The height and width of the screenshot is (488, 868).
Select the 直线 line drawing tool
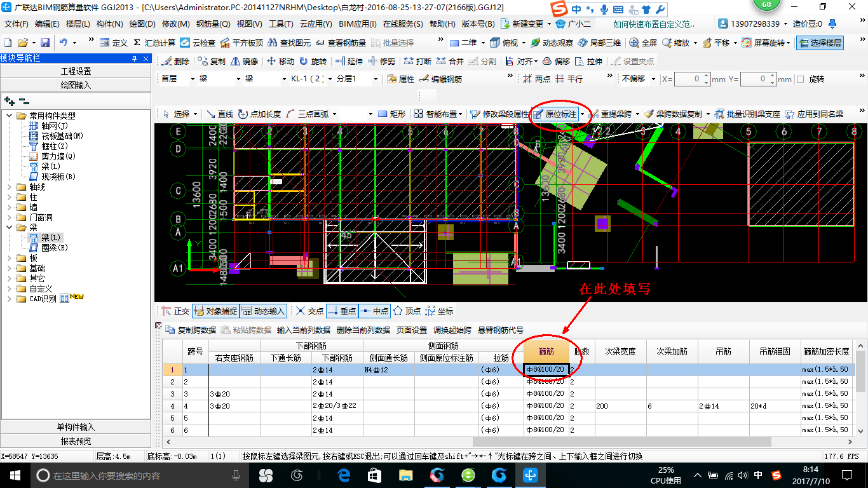coord(220,114)
